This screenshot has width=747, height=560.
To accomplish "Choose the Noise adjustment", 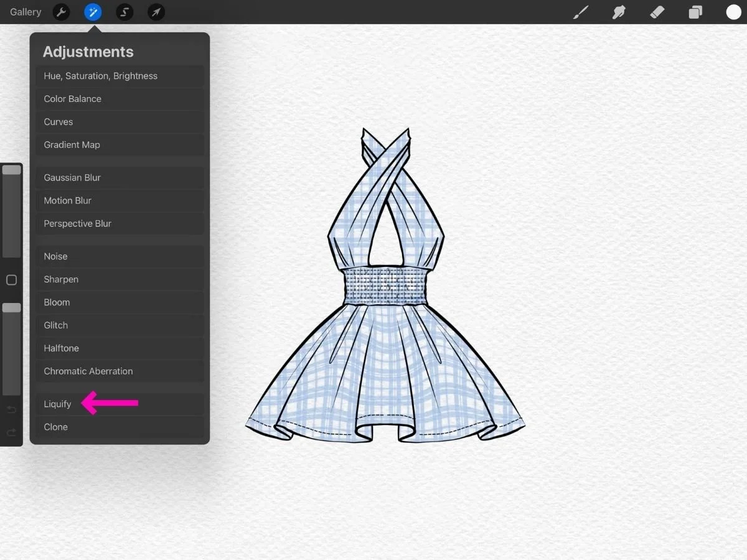I will 120,256.
